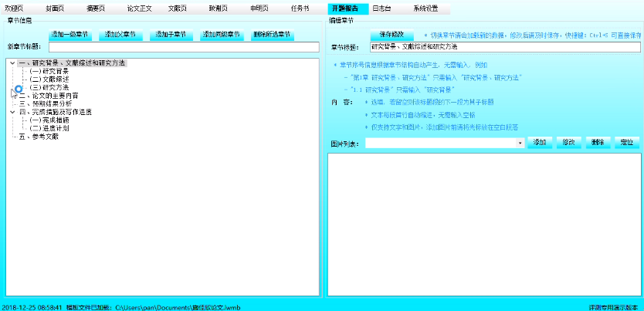Click the 添加一级章节 button

pos(70,35)
